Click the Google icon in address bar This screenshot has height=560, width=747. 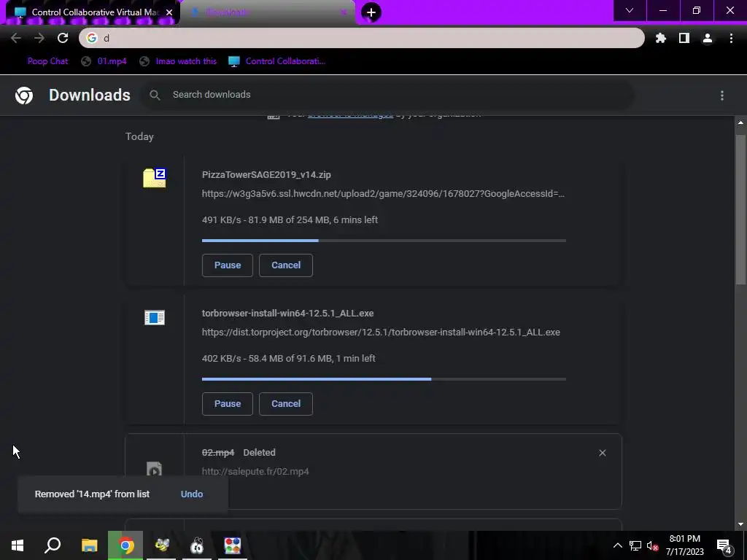[x=92, y=38]
